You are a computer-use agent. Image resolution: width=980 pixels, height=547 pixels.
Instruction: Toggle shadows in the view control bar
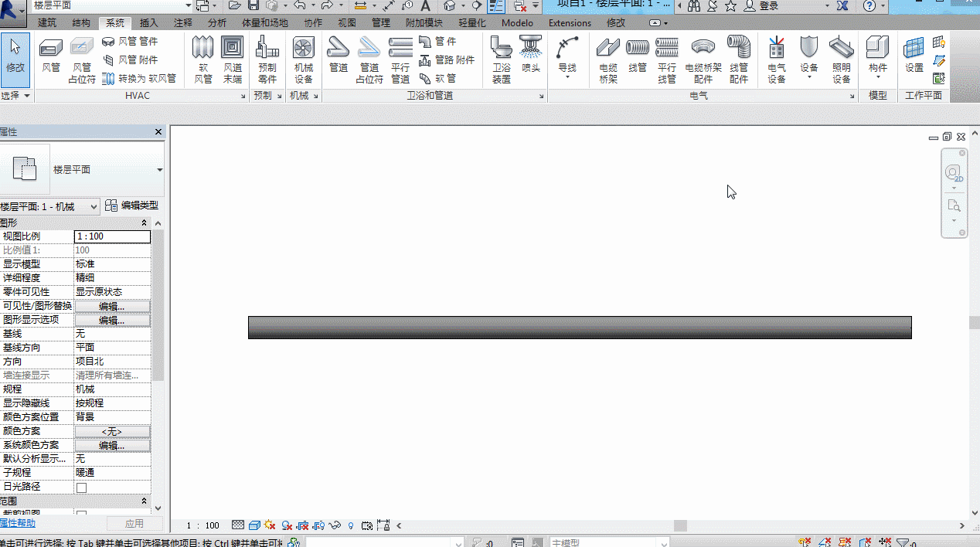click(x=287, y=525)
